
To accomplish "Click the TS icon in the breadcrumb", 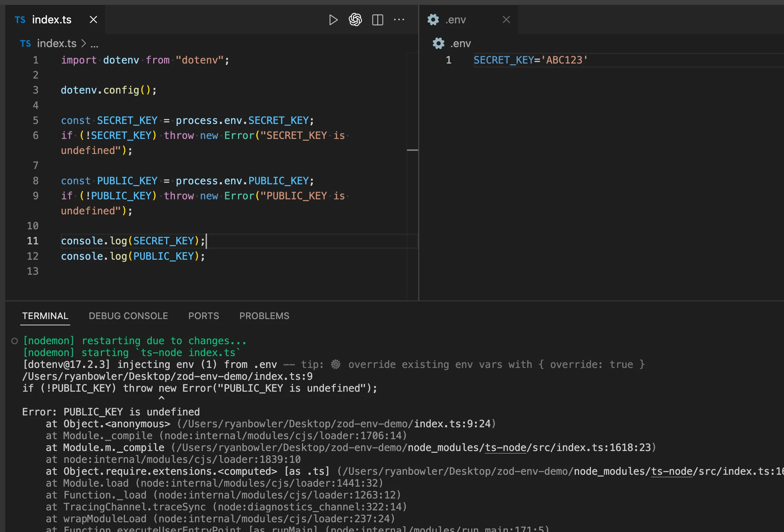I will 25,44.
